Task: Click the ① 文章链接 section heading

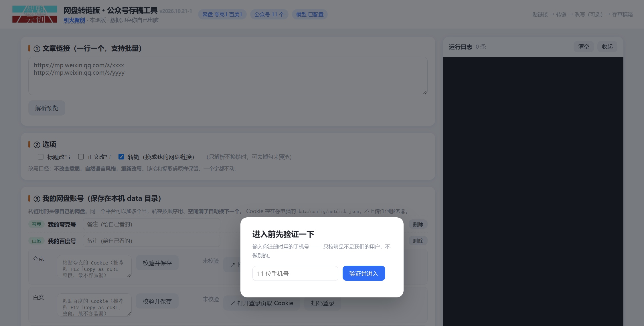Action: pyautogui.click(x=88, y=48)
